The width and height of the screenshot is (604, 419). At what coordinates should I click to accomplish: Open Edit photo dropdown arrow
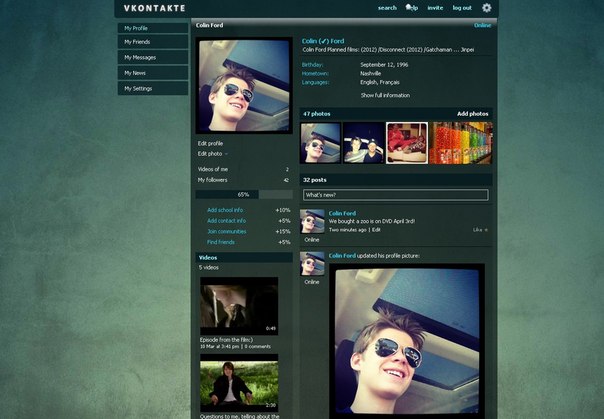(x=226, y=154)
